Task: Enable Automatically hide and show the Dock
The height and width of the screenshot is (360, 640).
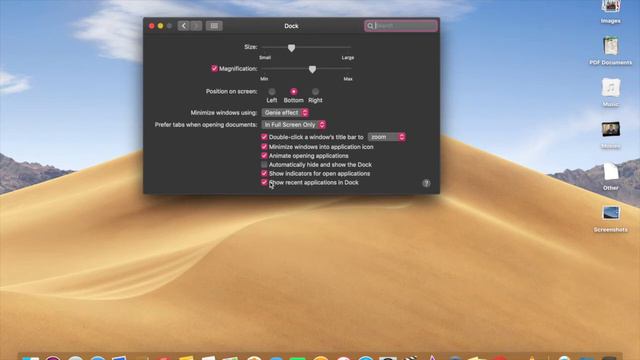Action: point(264,164)
